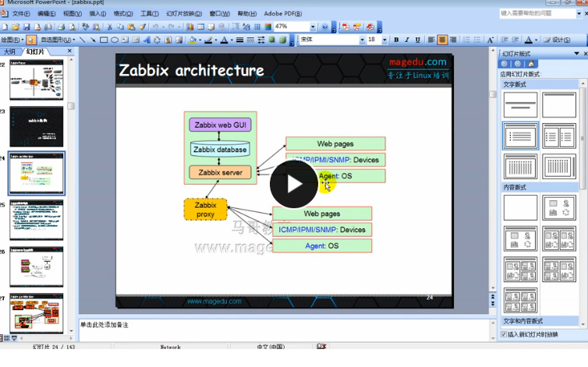
Task: Click the notes area to add notes
Action: [284, 330]
